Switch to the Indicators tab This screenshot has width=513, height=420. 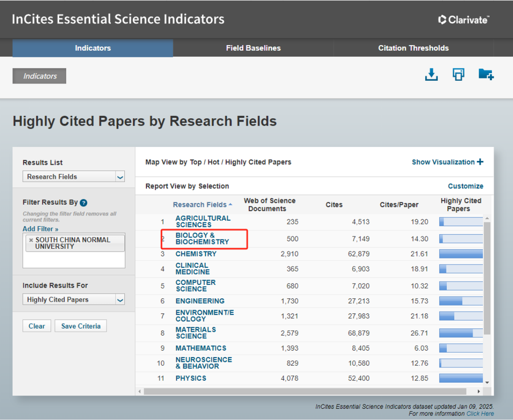tap(93, 48)
